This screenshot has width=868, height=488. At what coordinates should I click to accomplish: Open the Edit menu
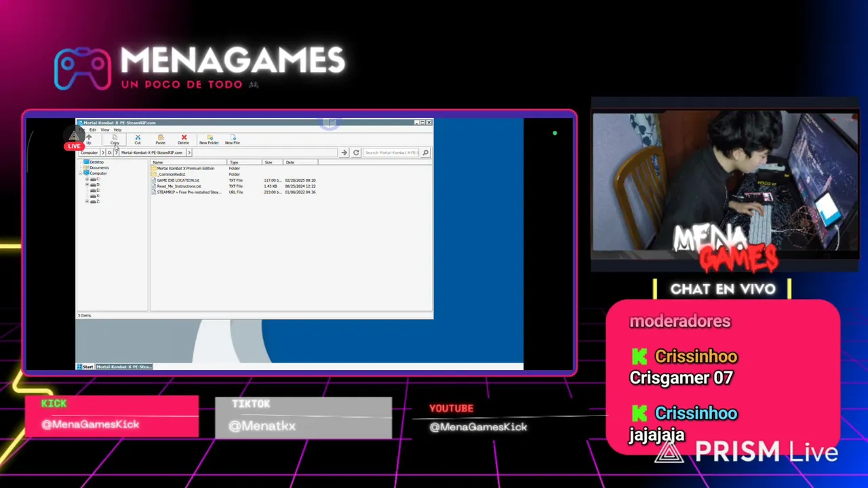93,129
